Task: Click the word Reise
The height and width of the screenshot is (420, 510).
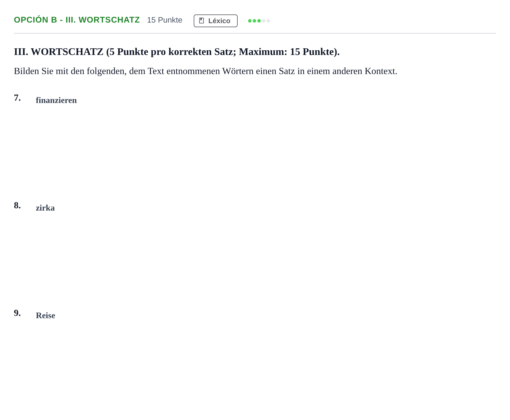Action: tap(46, 316)
